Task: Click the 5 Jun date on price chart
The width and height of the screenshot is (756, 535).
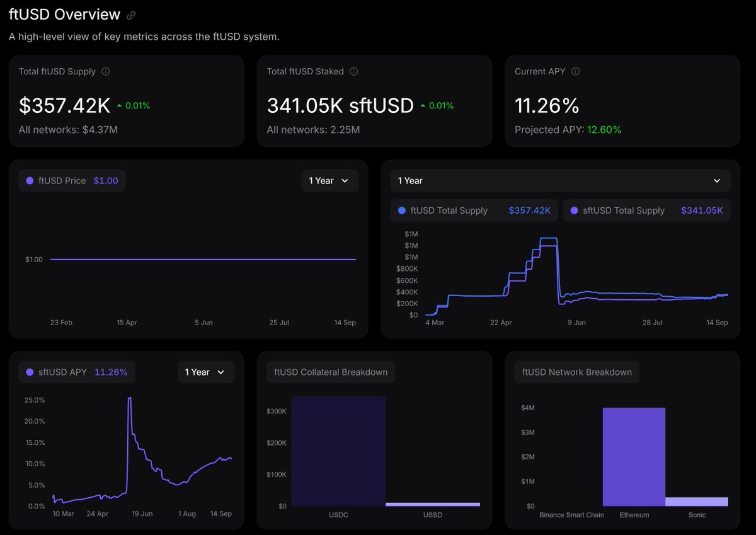Action: click(203, 323)
